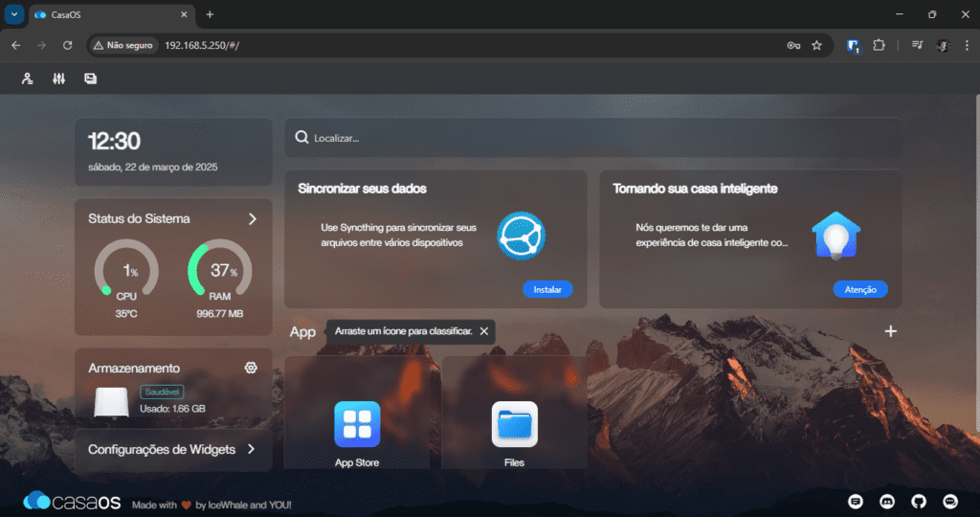
Task: Click the CPU usage gauge
Action: pyautogui.click(x=126, y=268)
